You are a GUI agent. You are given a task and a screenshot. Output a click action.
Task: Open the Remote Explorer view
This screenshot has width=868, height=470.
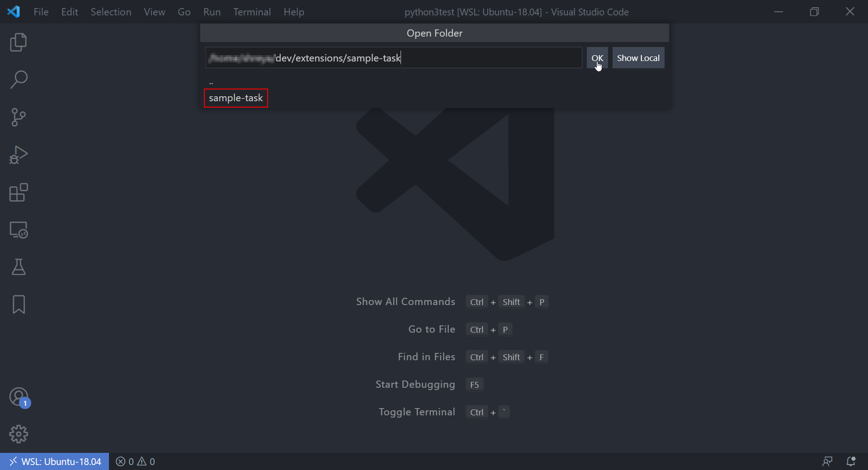pos(19,230)
